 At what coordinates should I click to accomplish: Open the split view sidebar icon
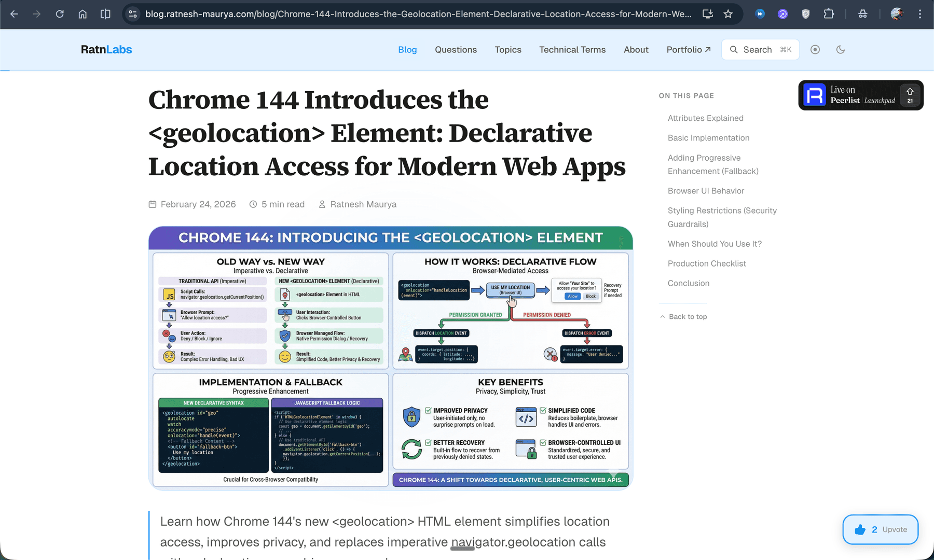pos(105,14)
